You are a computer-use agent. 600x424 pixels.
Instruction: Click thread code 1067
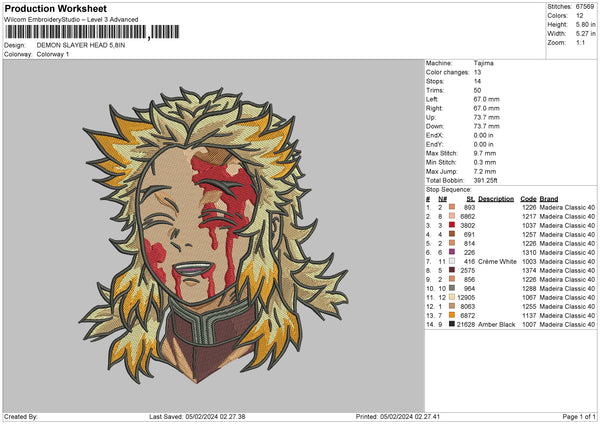coord(529,298)
